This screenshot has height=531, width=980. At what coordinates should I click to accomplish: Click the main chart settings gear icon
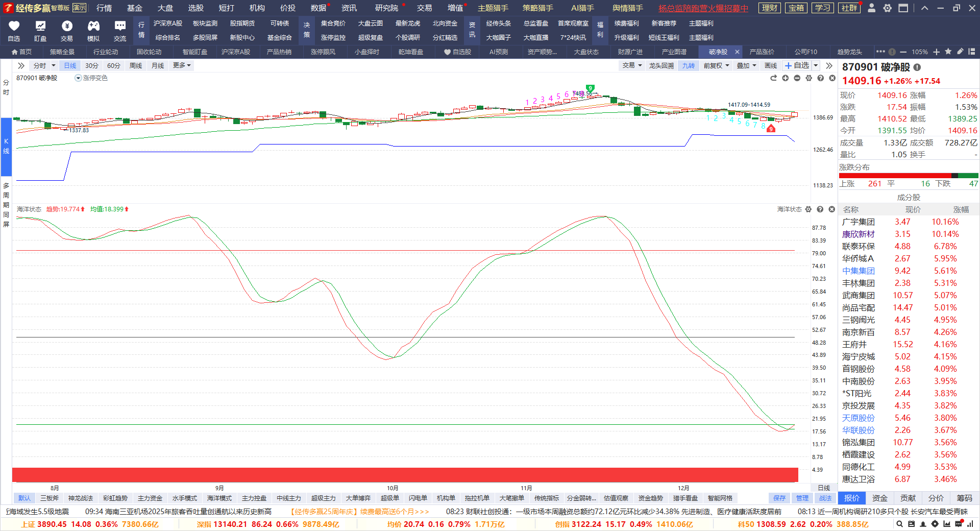point(808,78)
